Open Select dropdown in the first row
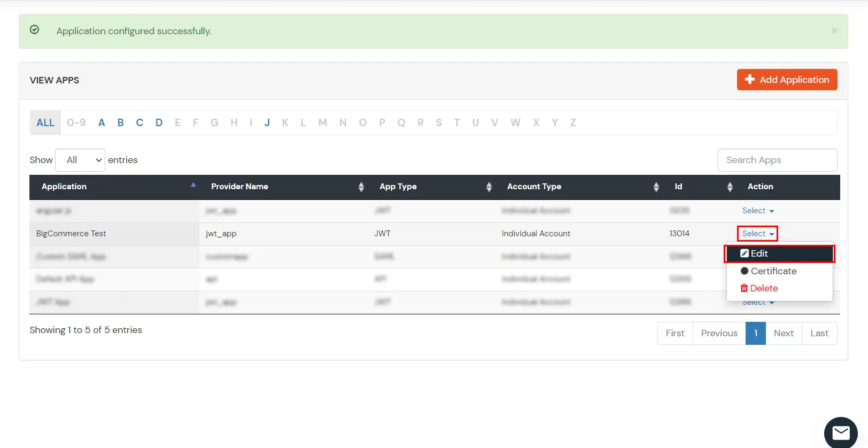This screenshot has height=448, width=868. point(758,211)
